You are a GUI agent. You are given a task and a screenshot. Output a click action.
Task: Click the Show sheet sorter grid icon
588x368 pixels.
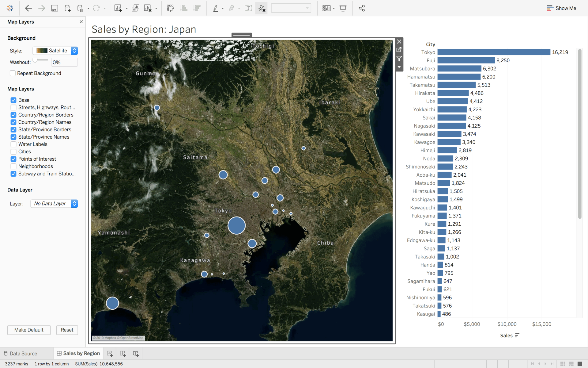tap(563, 364)
